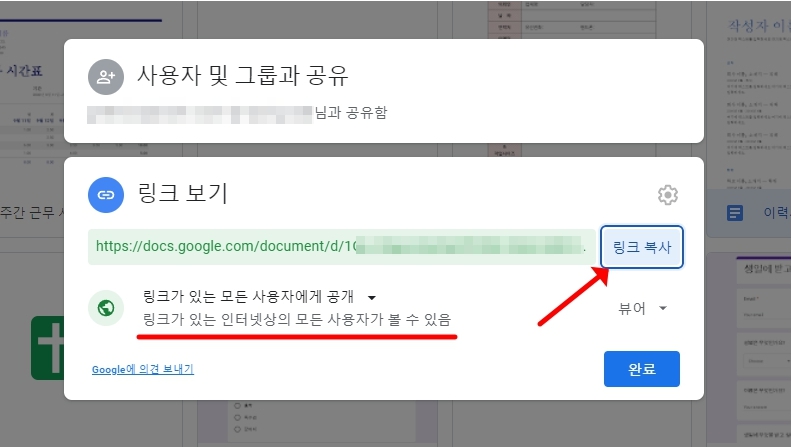Select the docs.google.com link field

(341, 247)
